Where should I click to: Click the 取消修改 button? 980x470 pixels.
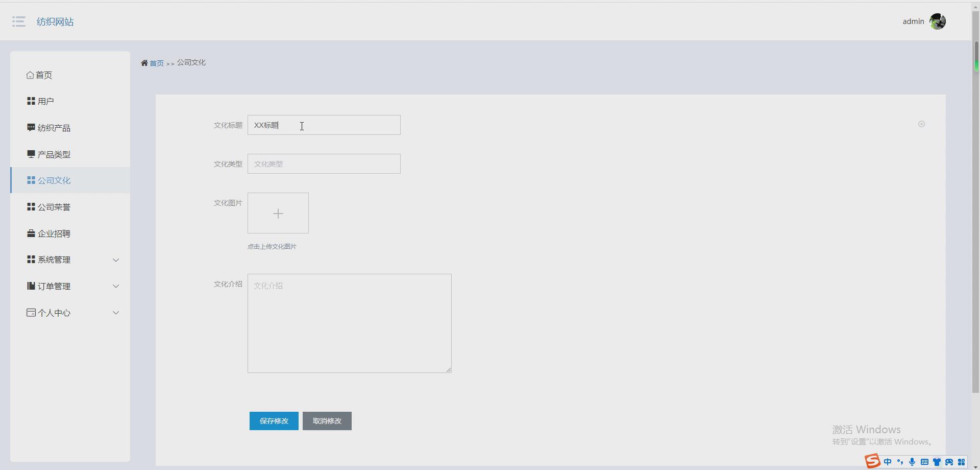point(327,421)
